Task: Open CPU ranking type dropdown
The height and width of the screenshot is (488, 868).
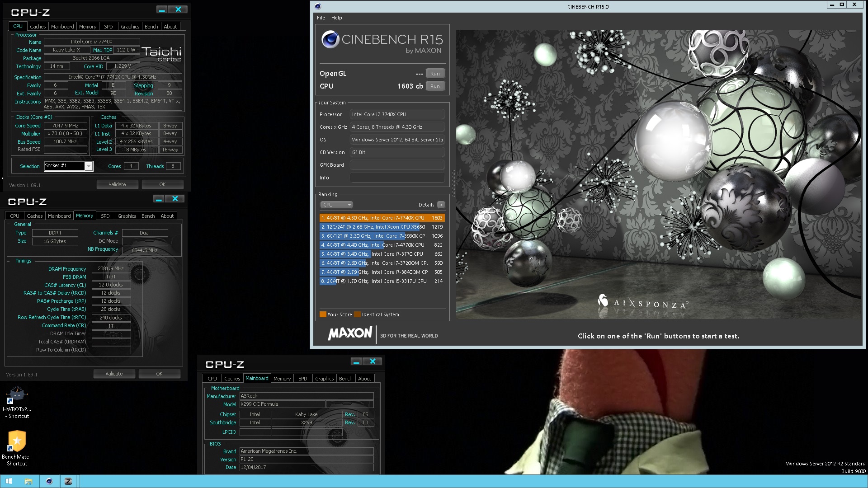Action: tap(336, 205)
